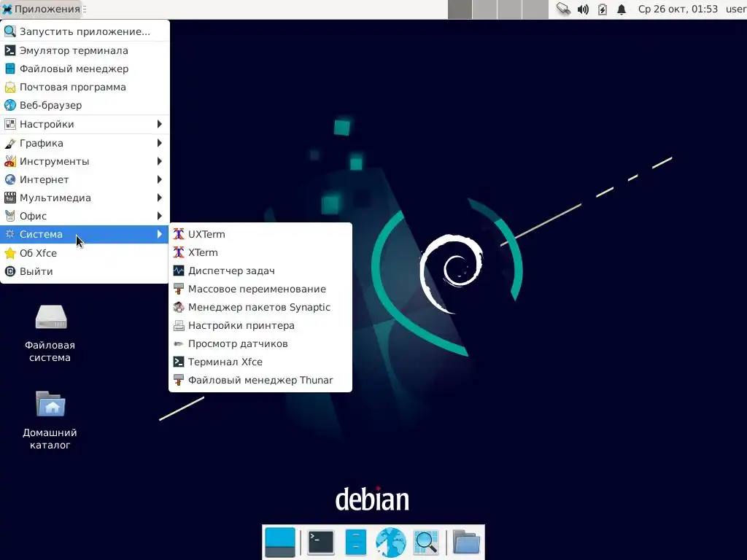Screen dimensions: 747x560
Task: Open Настройки принтера
Action: [x=260, y=325]
